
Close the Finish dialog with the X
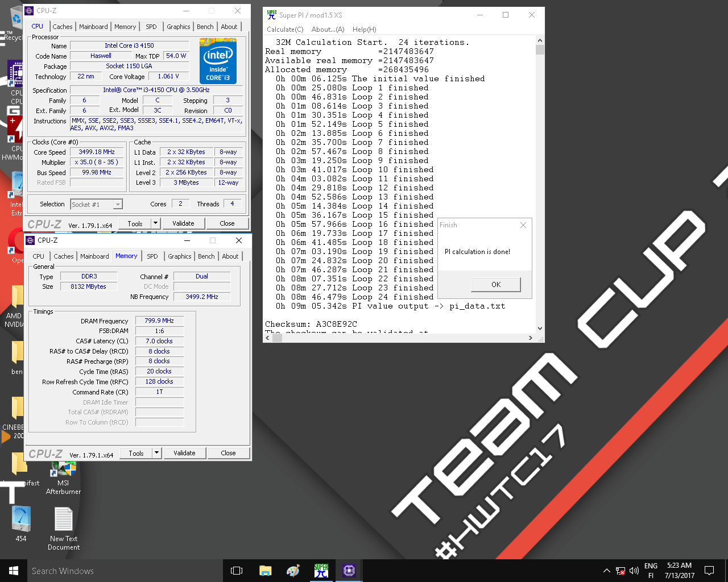[x=523, y=225]
